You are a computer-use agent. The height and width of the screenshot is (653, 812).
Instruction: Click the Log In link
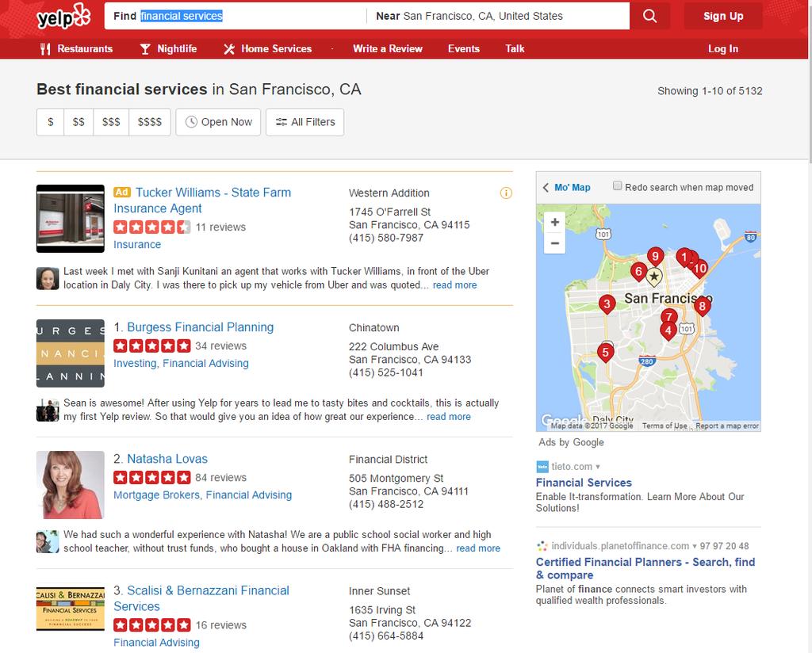[x=723, y=48]
